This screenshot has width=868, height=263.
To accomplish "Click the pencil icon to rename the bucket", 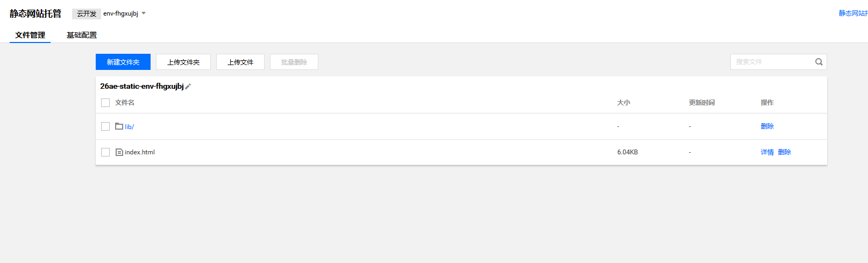I will pos(188,87).
